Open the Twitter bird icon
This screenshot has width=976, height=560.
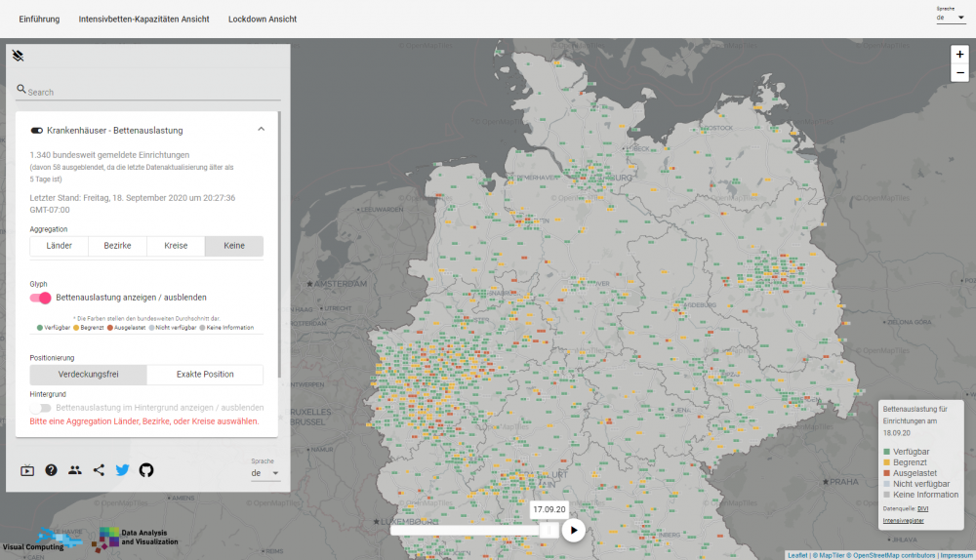point(122,470)
